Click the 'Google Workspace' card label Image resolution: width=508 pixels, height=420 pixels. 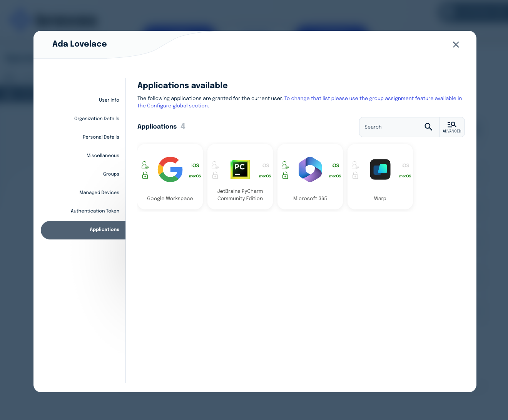coord(170,199)
